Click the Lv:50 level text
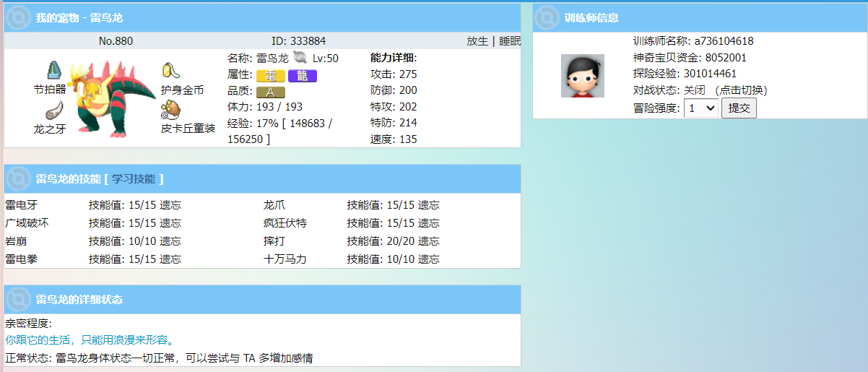Image resolution: width=868 pixels, height=372 pixels. pyautogui.click(x=326, y=58)
